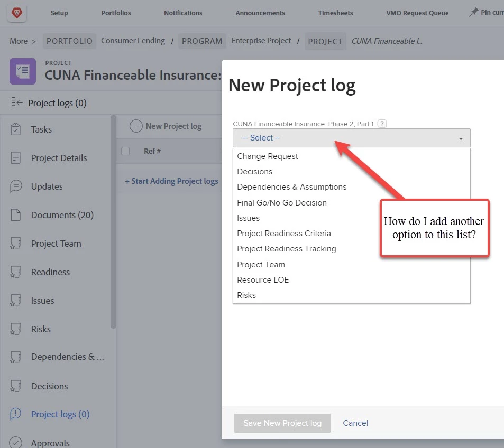Image resolution: width=504 pixels, height=448 pixels.
Task: Click the dropdown caret arrow
Action: [461, 139]
